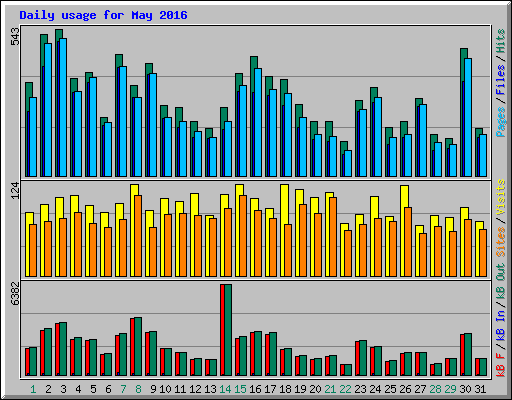The image size is (512, 400).
Task: Select day 19 label on the x-axis
Action: click(300, 389)
